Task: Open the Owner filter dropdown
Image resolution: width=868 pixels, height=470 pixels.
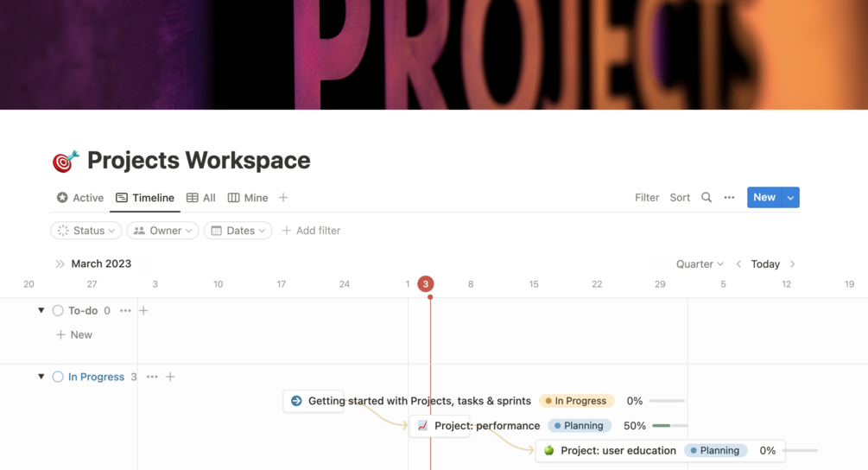Action: click(163, 231)
